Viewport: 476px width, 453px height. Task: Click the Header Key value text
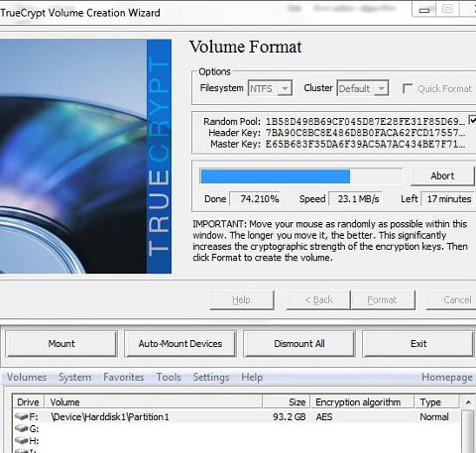366,133
